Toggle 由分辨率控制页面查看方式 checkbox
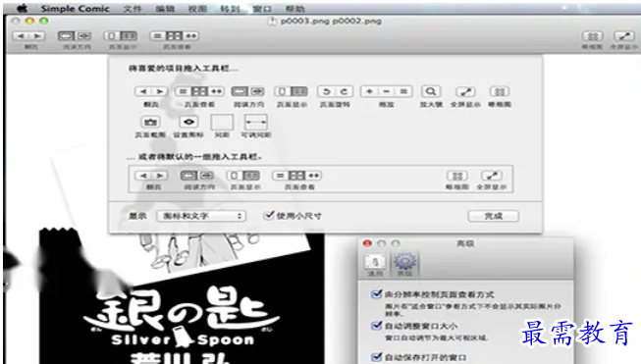 coord(376,294)
